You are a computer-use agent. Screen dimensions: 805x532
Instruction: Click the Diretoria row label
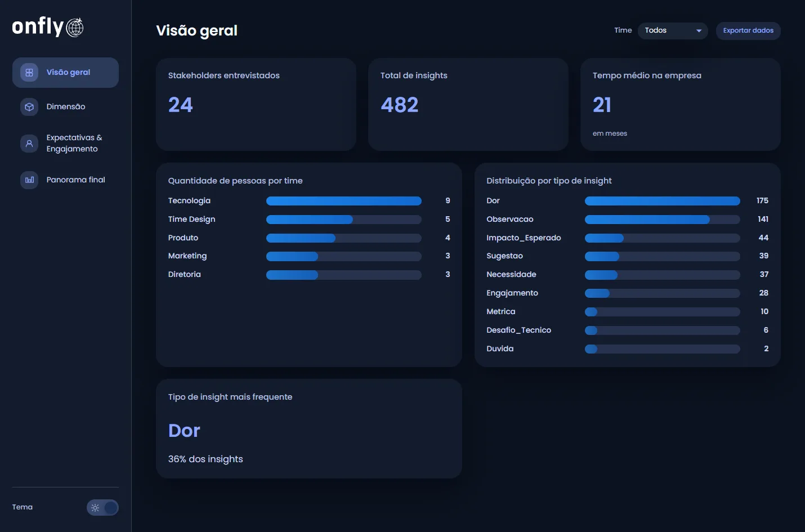185,275
